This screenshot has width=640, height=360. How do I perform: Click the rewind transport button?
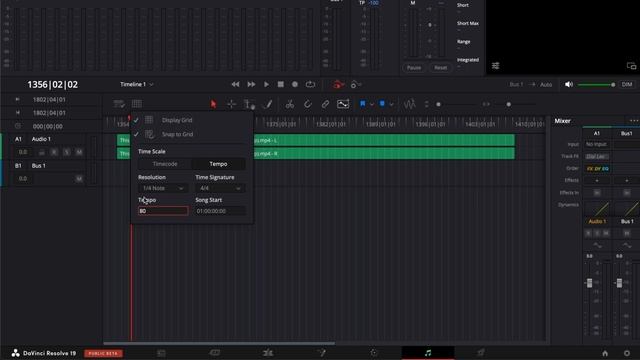(x=235, y=84)
